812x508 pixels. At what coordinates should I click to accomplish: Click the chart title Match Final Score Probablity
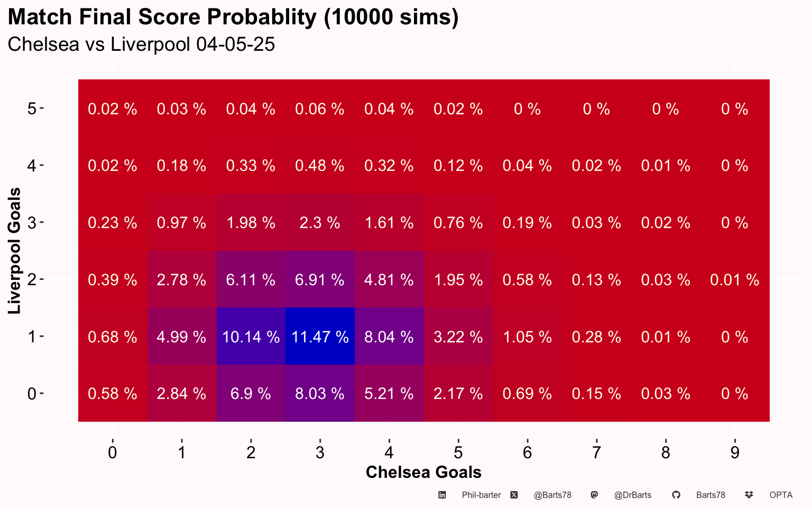pyautogui.click(x=233, y=17)
